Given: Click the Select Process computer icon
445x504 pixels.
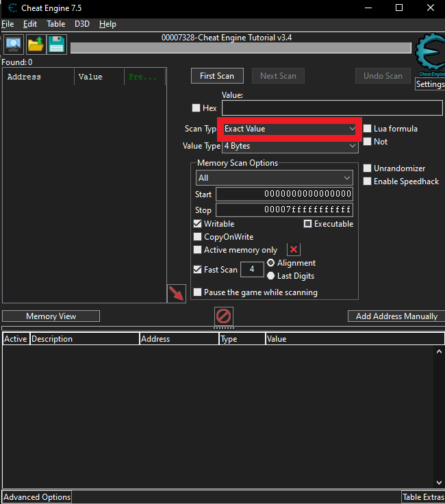Looking at the screenshot, I should [x=13, y=44].
